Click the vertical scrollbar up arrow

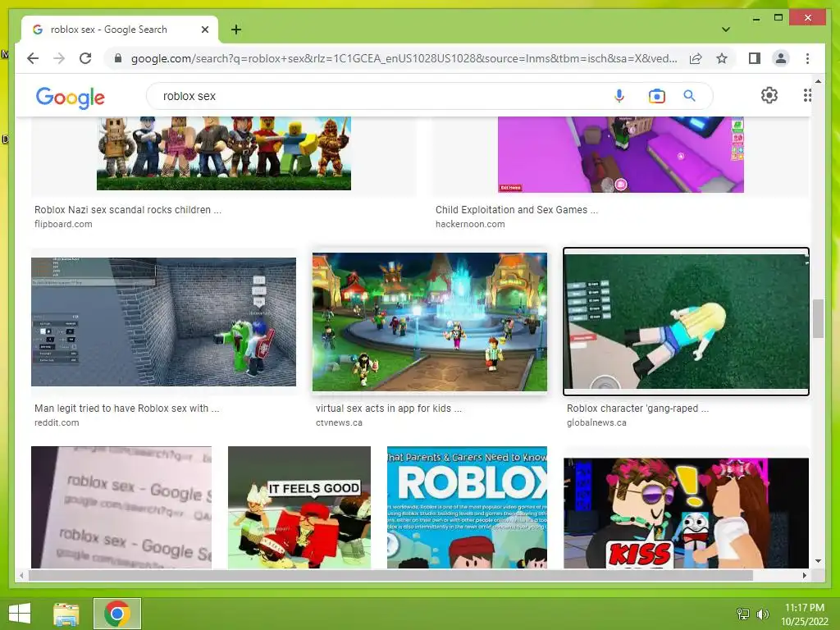pyautogui.click(x=818, y=81)
